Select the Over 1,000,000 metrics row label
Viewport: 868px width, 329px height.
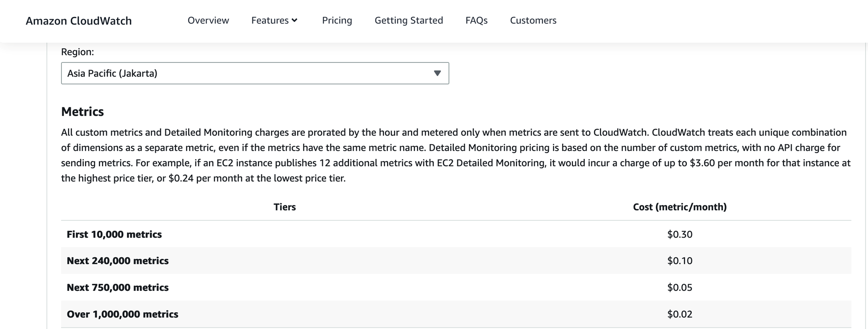coord(122,314)
